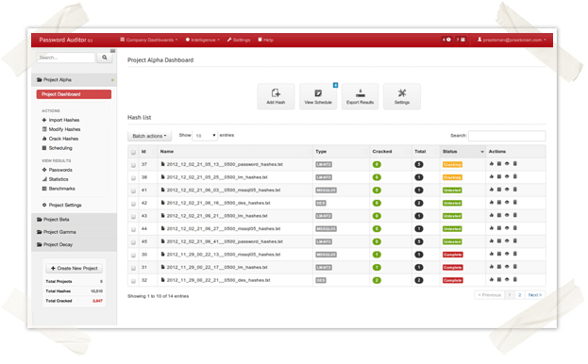The height and width of the screenshot is (364, 588).
Task: Open Help in the top navigation bar
Action: (265, 40)
